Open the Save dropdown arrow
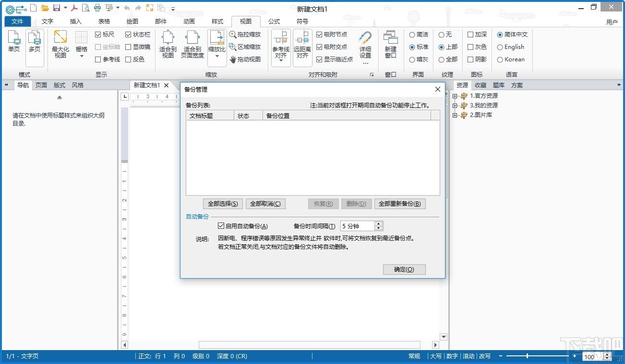The image size is (625, 364). pyautogui.click(x=65, y=8)
